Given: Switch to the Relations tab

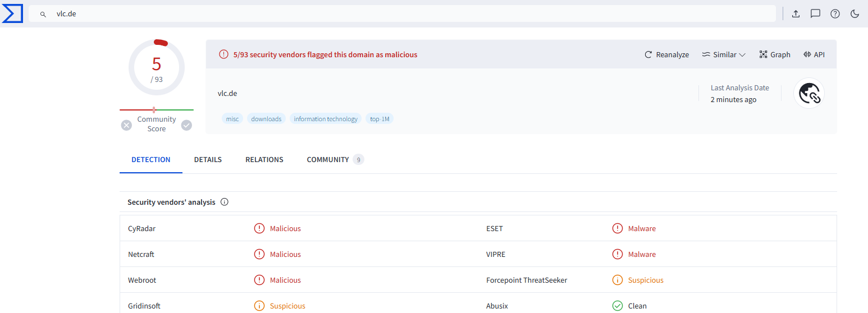Looking at the screenshot, I should pos(264,160).
